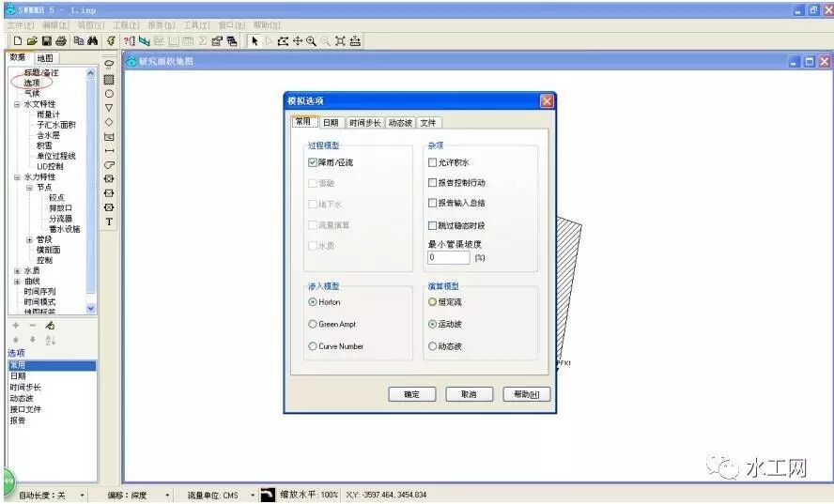Click the 确定 button

(x=411, y=394)
